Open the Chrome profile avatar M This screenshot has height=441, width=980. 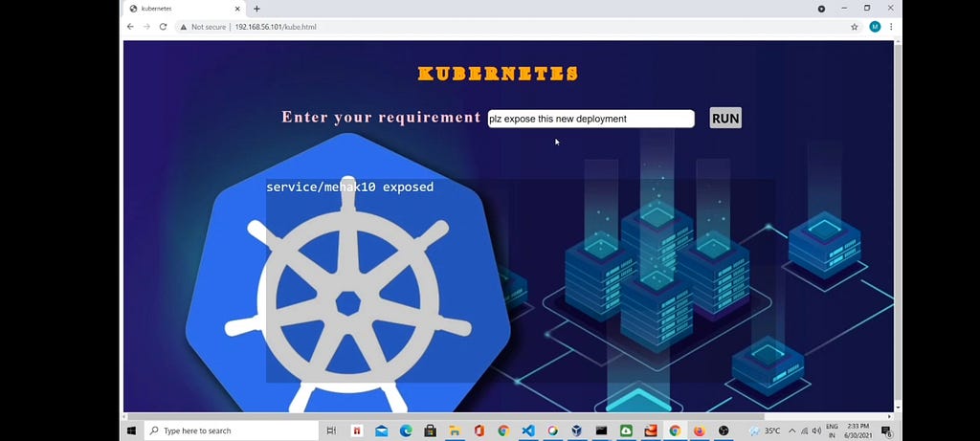tap(875, 27)
